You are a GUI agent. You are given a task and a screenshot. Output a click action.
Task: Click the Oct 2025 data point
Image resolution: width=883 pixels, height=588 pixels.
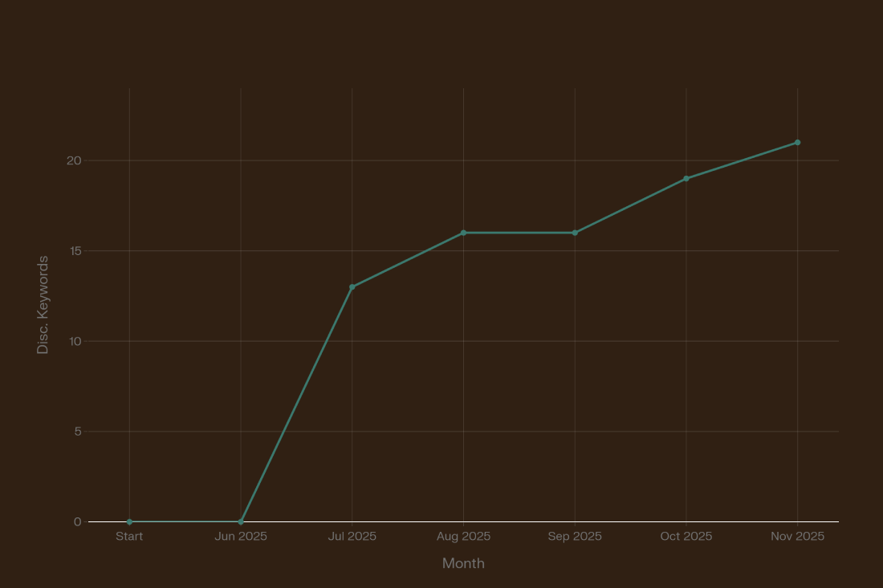pyautogui.click(x=686, y=179)
